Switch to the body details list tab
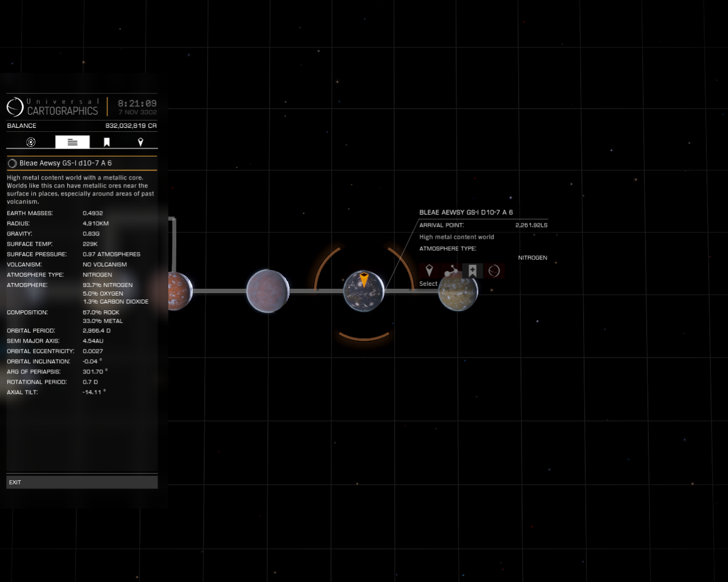 click(72, 142)
